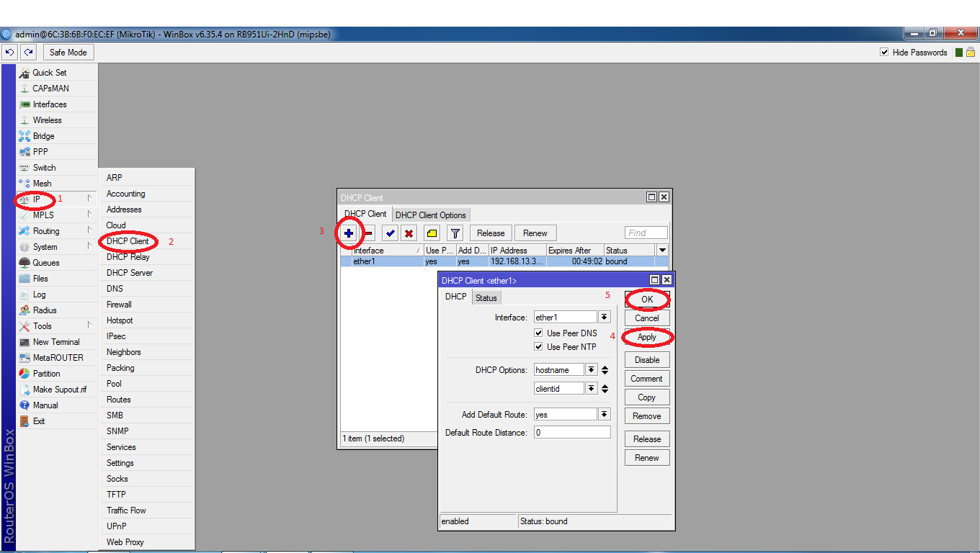Click Release in DHCP Client list toolbar

tap(491, 233)
